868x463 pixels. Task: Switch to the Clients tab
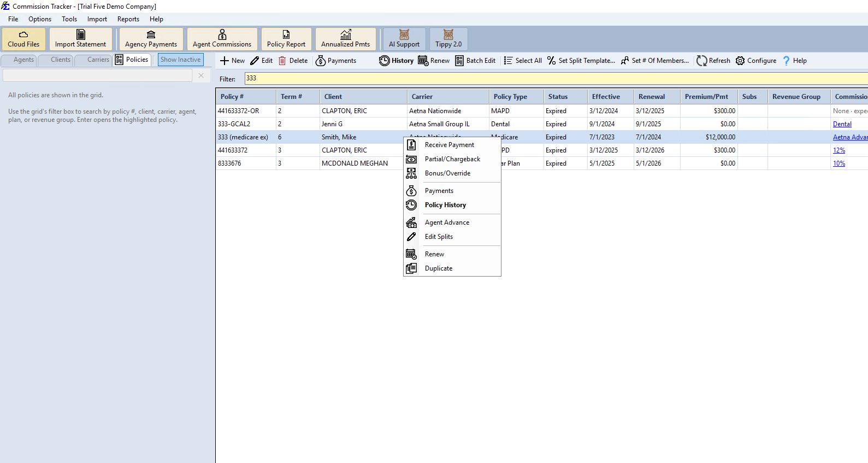click(x=56, y=60)
